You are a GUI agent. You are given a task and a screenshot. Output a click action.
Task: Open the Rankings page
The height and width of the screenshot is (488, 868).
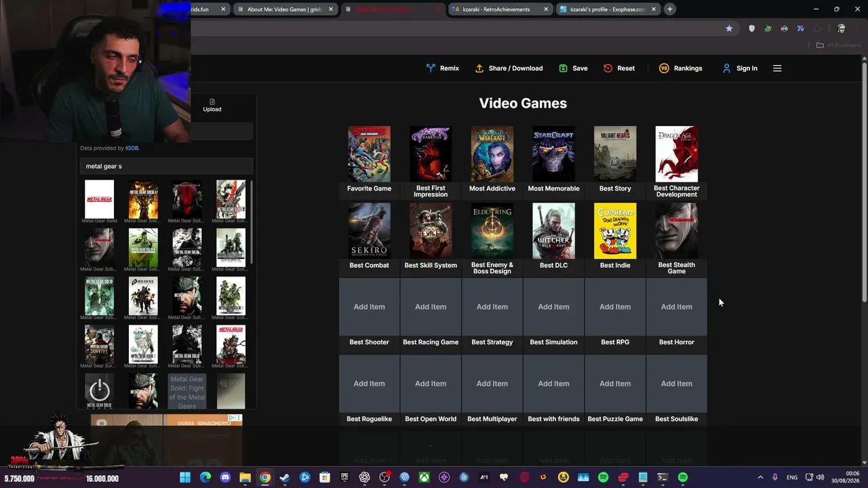[x=681, y=68]
